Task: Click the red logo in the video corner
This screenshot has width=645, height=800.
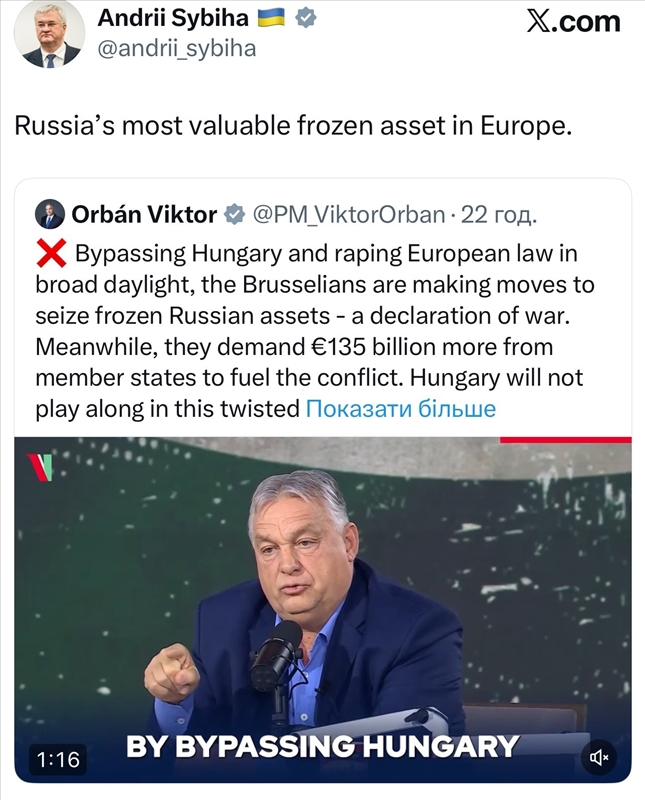Action: [40, 467]
